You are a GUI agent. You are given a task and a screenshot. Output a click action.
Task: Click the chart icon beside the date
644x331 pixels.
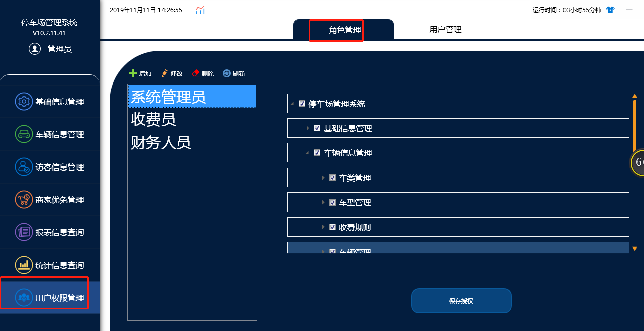tap(200, 10)
